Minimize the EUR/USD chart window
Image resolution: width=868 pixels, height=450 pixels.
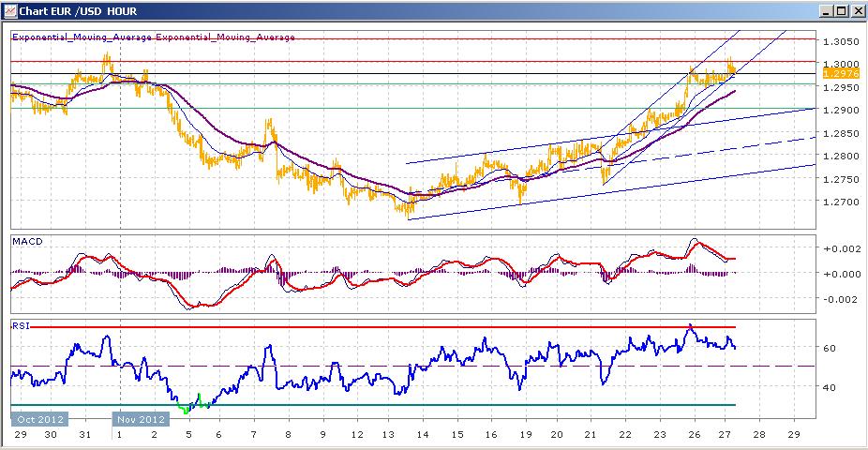pyautogui.click(x=827, y=11)
